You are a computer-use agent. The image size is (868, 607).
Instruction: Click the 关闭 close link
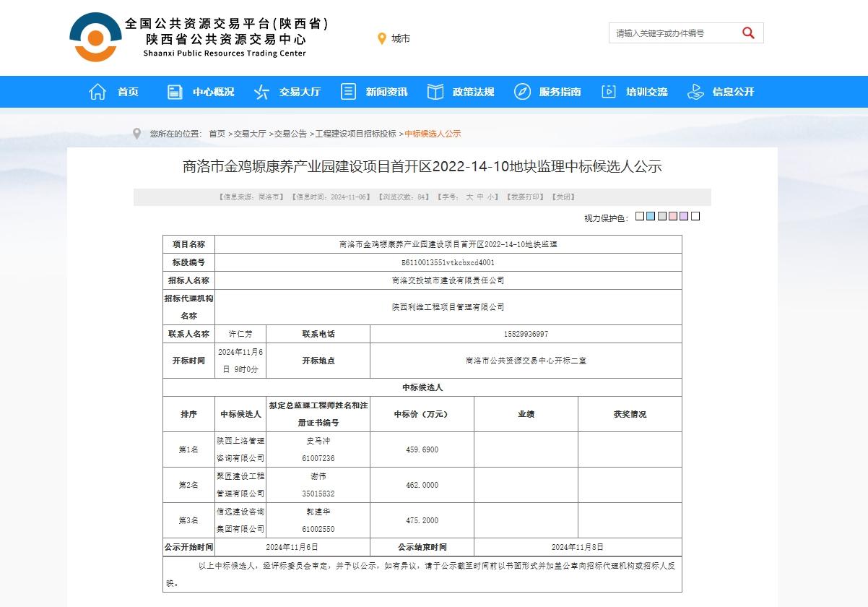[563, 197]
